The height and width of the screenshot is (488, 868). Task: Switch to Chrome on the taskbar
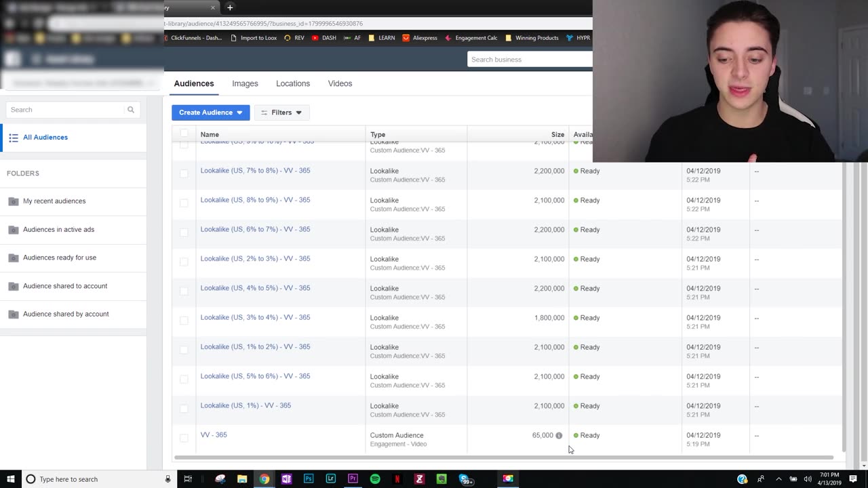tap(264, 479)
